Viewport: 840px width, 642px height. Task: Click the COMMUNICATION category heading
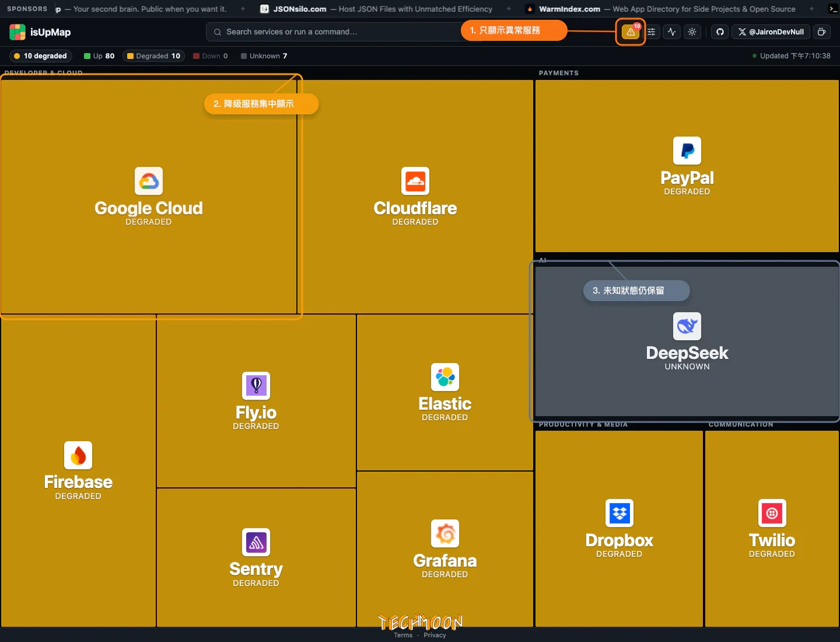point(741,424)
